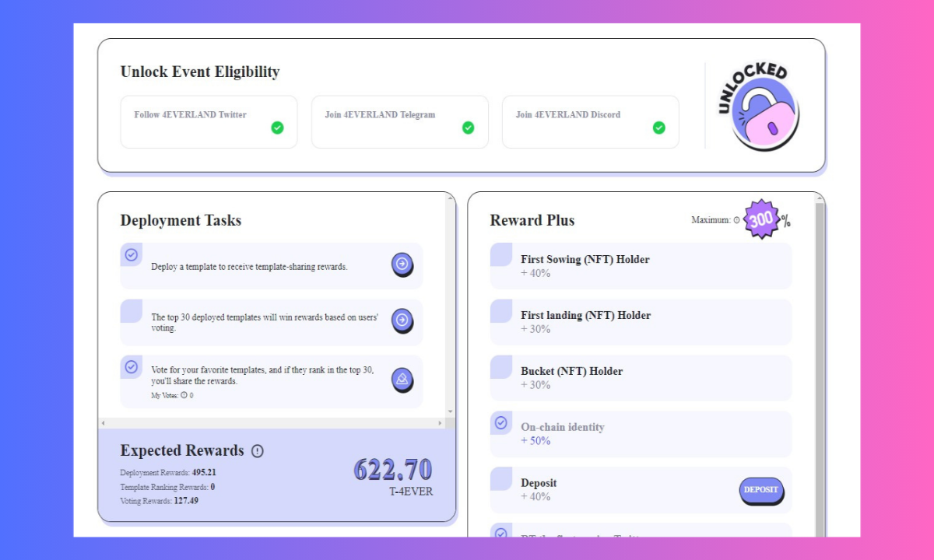This screenshot has width=934, height=560.
Task: Click the Reward Plus heading
Action: coord(532,220)
